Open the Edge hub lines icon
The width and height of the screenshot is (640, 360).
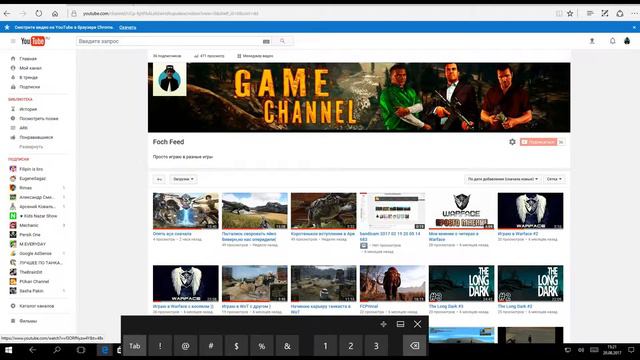pos(590,13)
